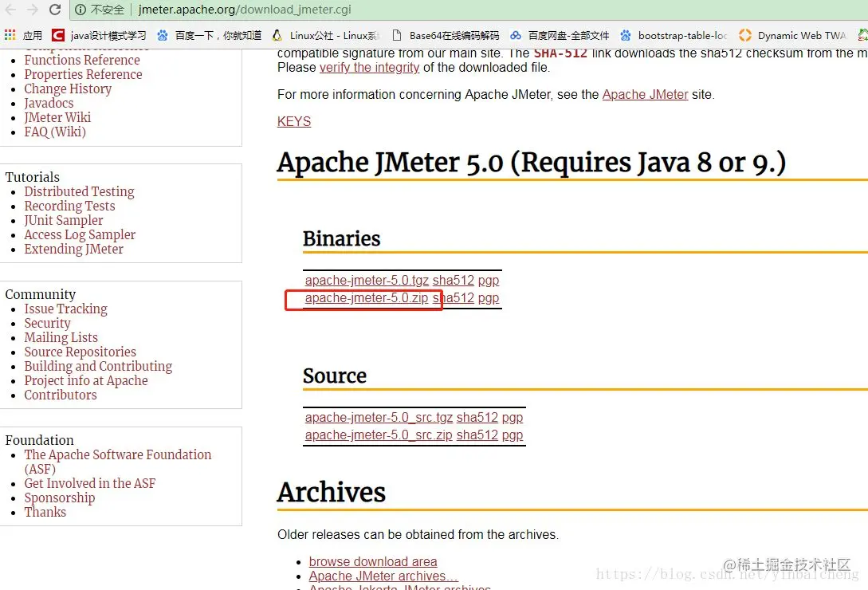Open the bootstrap-table-loc bookmark

point(674,35)
